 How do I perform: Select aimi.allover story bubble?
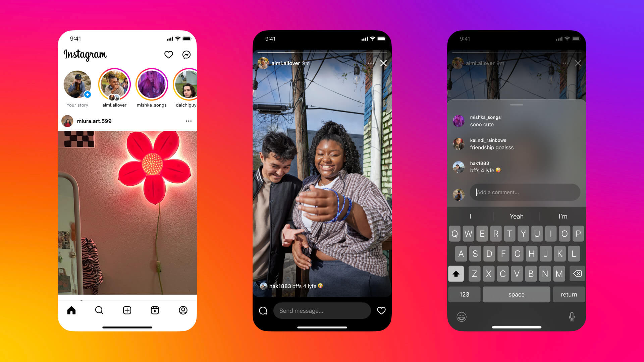tap(114, 85)
